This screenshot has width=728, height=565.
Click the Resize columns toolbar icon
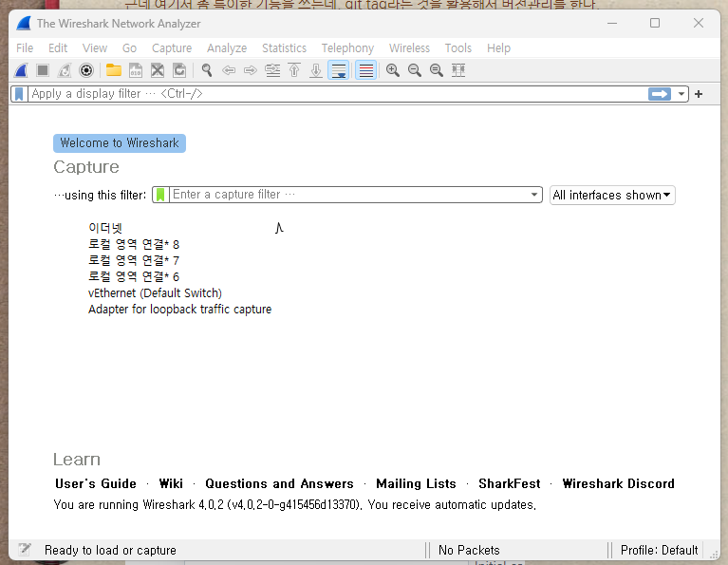(x=458, y=70)
